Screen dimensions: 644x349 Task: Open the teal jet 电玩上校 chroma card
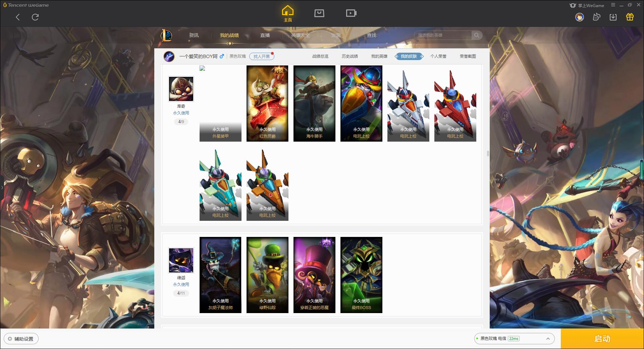[x=220, y=183]
